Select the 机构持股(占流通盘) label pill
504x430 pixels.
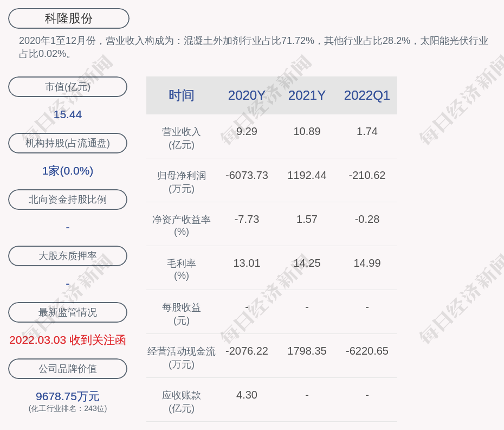pos(68,143)
